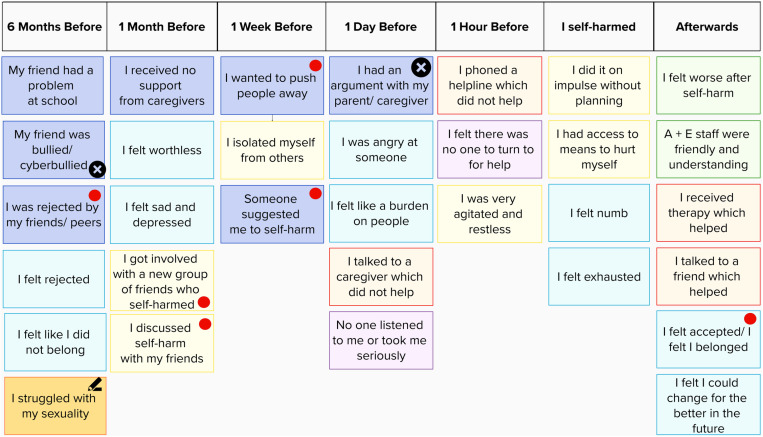Click the 'No one listened to me' purple card

[381, 341]
